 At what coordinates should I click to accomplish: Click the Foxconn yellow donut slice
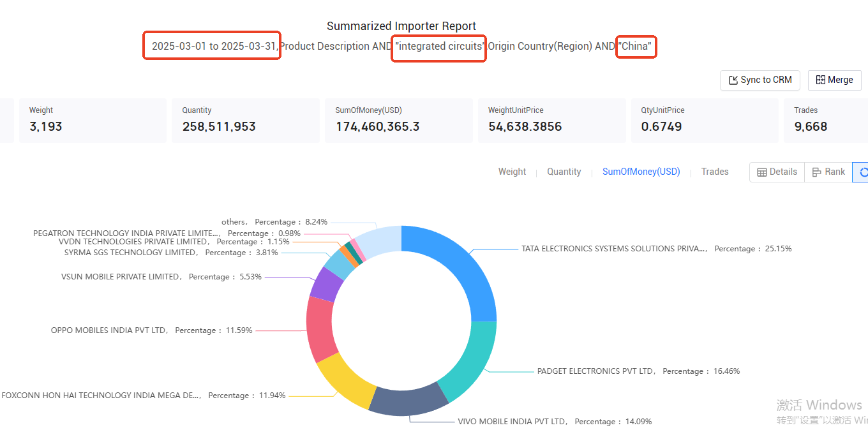click(x=345, y=380)
